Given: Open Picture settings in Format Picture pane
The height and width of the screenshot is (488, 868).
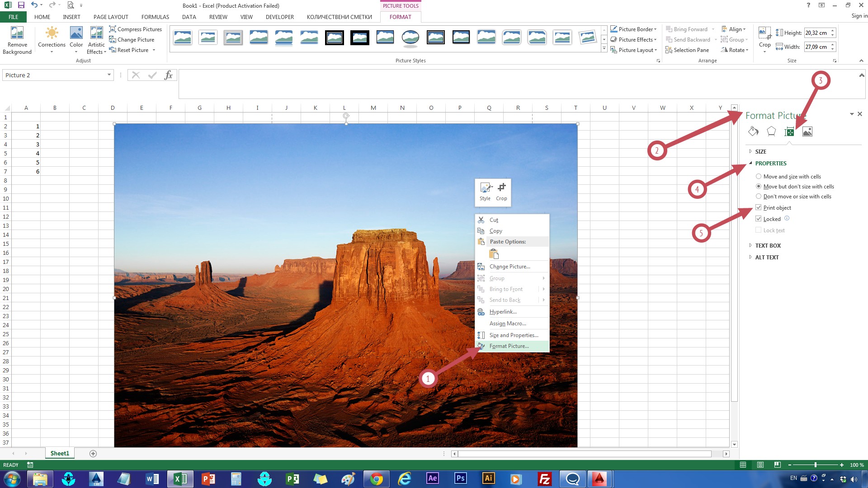Looking at the screenshot, I should 807,131.
